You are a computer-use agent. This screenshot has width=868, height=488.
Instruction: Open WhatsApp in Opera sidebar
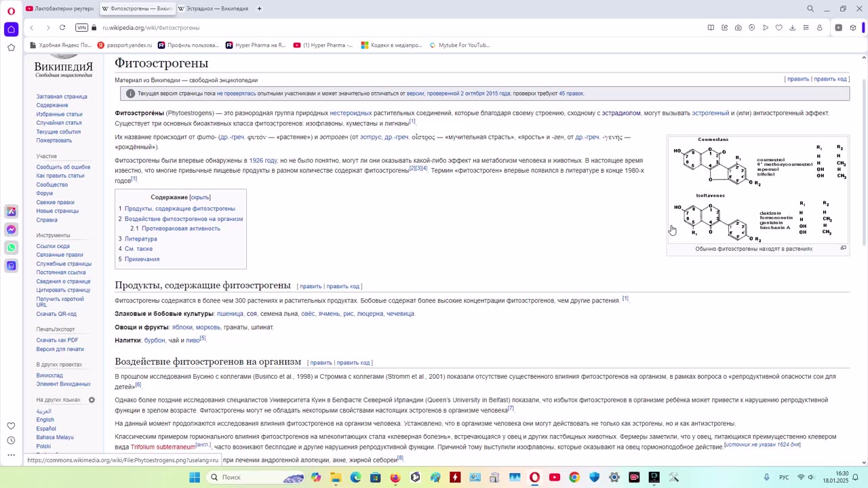tap(11, 247)
